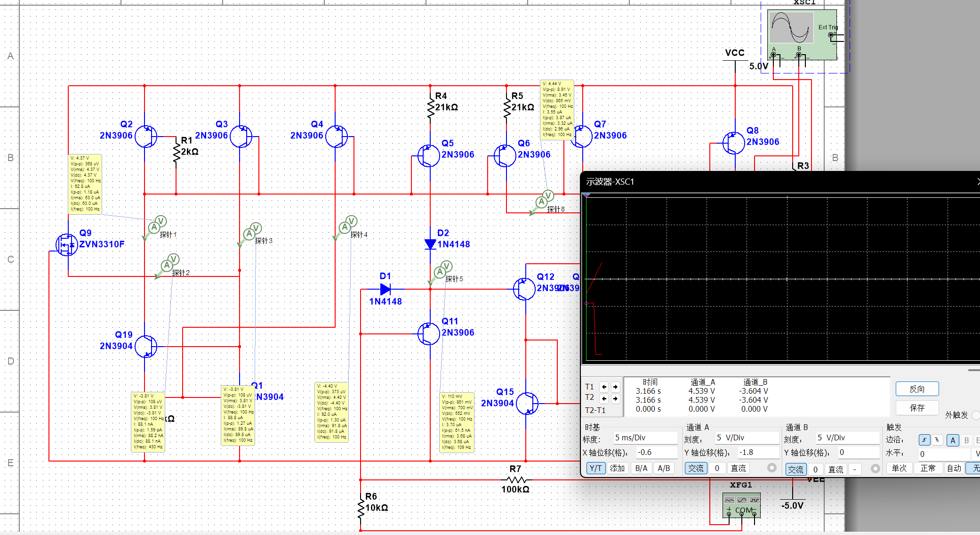Select B/A timebase mode
Viewport: 980px width, 535px height.
pos(641,468)
